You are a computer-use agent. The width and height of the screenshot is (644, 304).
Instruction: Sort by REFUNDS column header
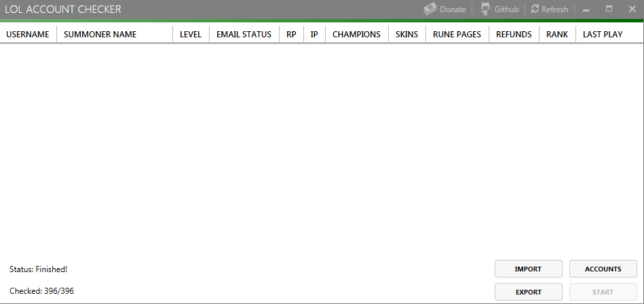tap(514, 35)
